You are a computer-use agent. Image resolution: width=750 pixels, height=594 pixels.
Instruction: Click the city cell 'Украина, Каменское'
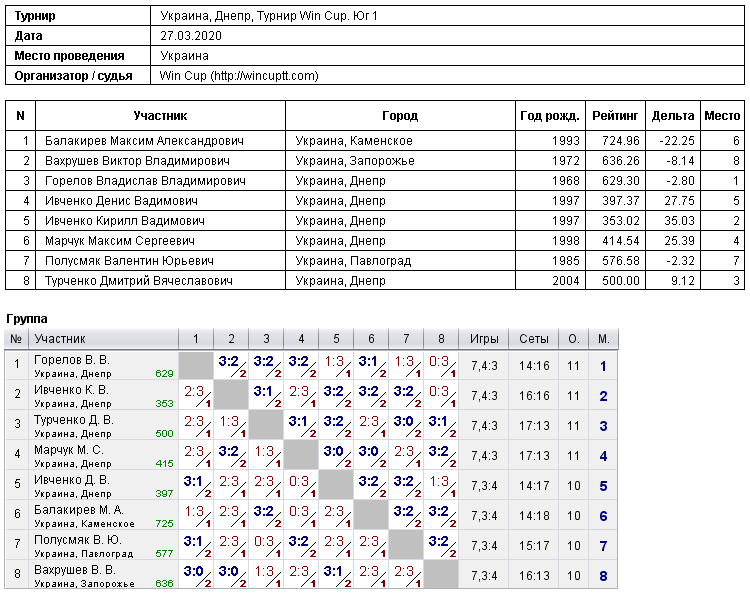[x=354, y=141]
